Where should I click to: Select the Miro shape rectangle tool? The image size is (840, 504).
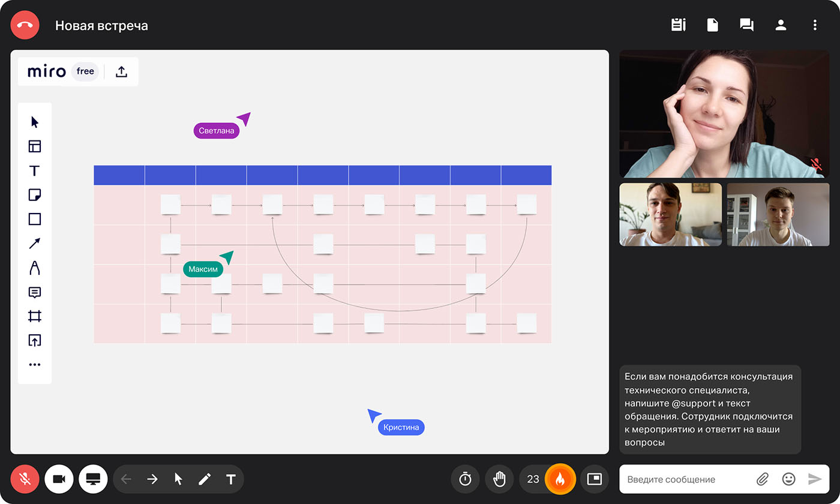tap(35, 219)
